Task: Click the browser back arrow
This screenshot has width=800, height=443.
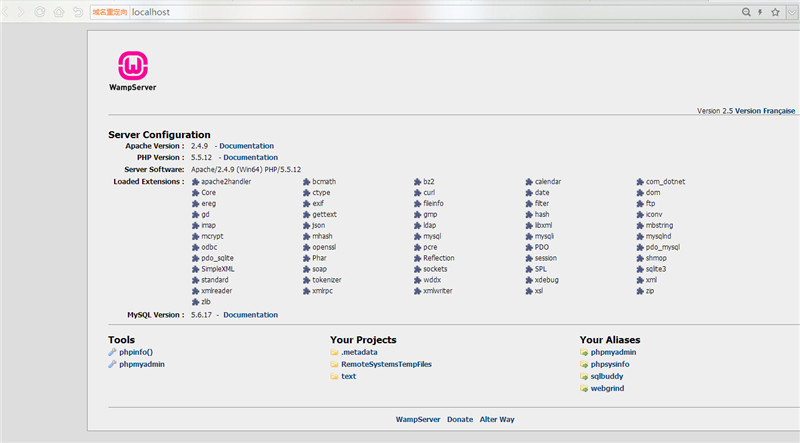Action: pyautogui.click(x=5, y=12)
